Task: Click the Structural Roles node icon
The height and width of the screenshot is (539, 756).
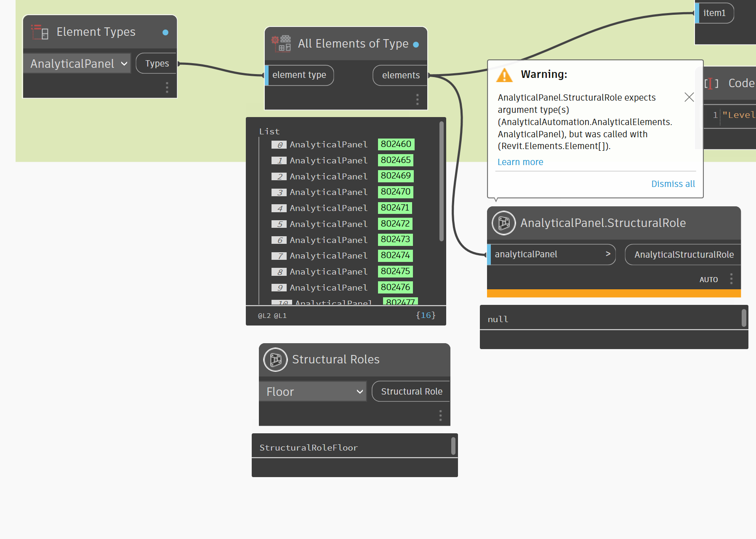Action: tap(275, 359)
